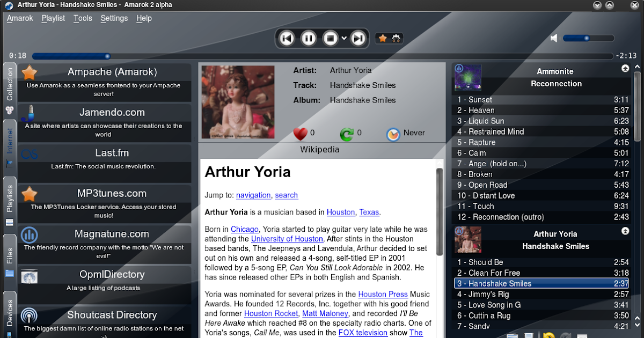The image size is (644, 338).
Task: Collapse the Arthur Yoria album group
Action: pyautogui.click(x=625, y=231)
